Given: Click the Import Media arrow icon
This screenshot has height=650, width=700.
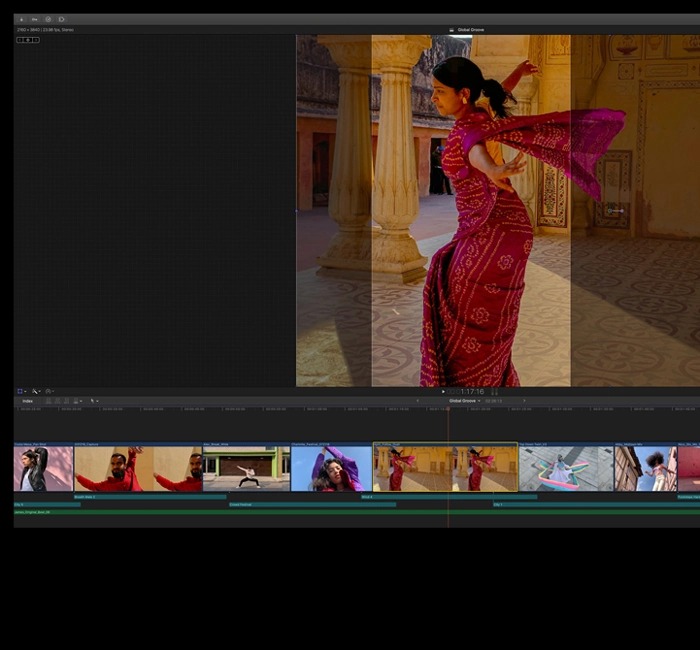Looking at the screenshot, I should click(21, 19).
